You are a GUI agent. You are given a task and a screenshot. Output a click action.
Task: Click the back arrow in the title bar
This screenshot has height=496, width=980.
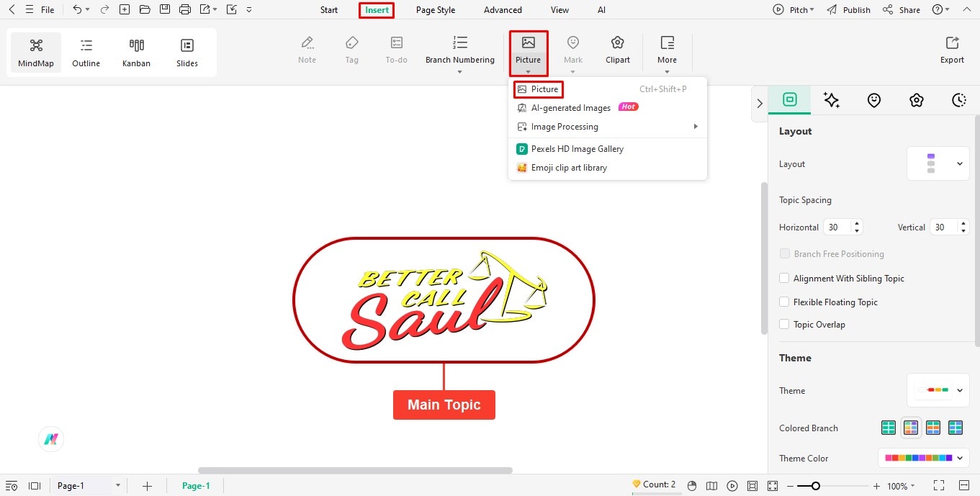(12, 10)
